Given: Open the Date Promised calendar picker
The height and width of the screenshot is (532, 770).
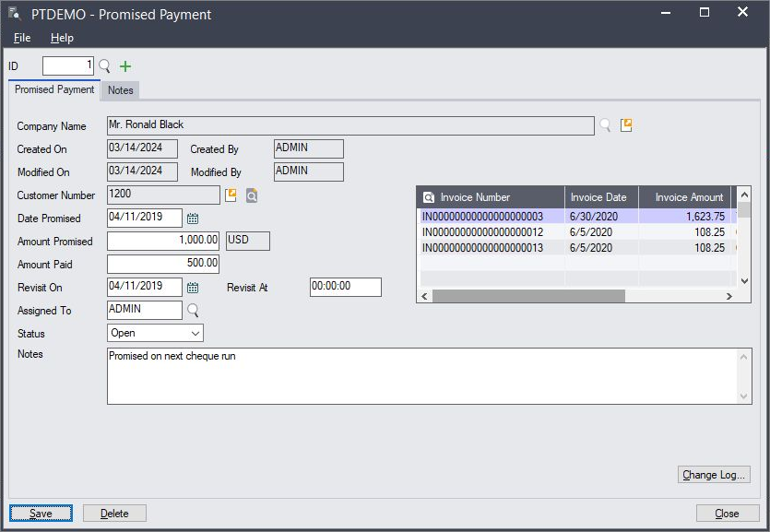Looking at the screenshot, I should pos(193,219).
